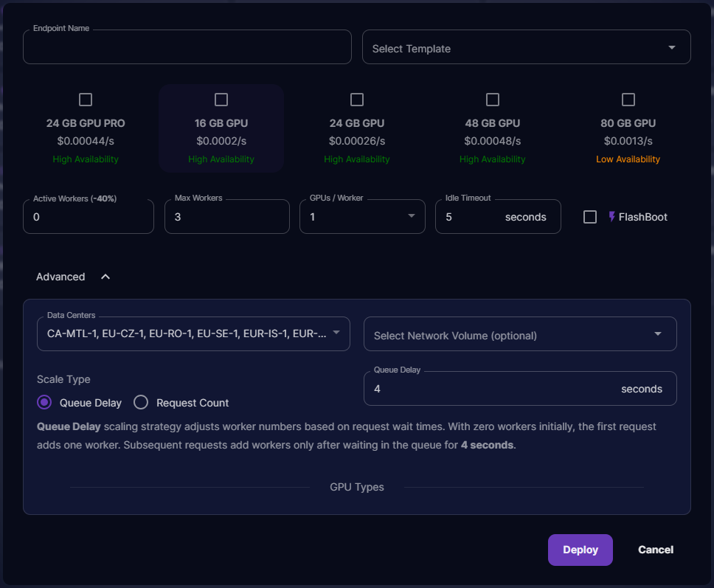714x588 pixels.
Task: Open the Select Network Volume dropdown
Action: point(521,334)
